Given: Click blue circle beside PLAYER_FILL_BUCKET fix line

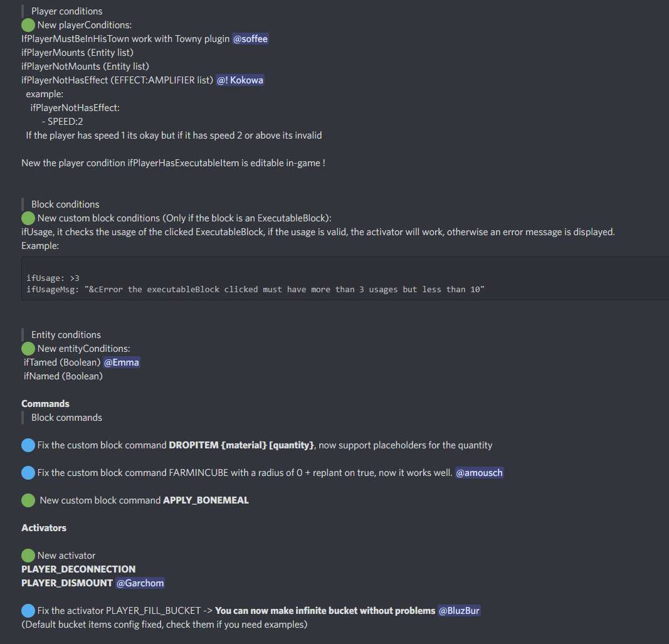Looking at the screenshot, I should [x=28, y=611].
